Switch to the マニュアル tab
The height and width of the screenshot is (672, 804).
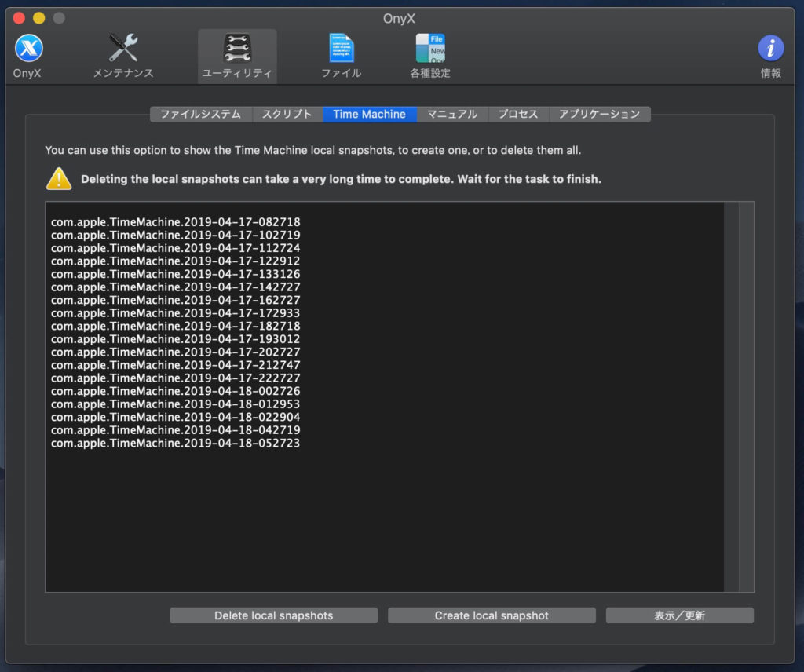pyautogui.click(x=453, y=114)
